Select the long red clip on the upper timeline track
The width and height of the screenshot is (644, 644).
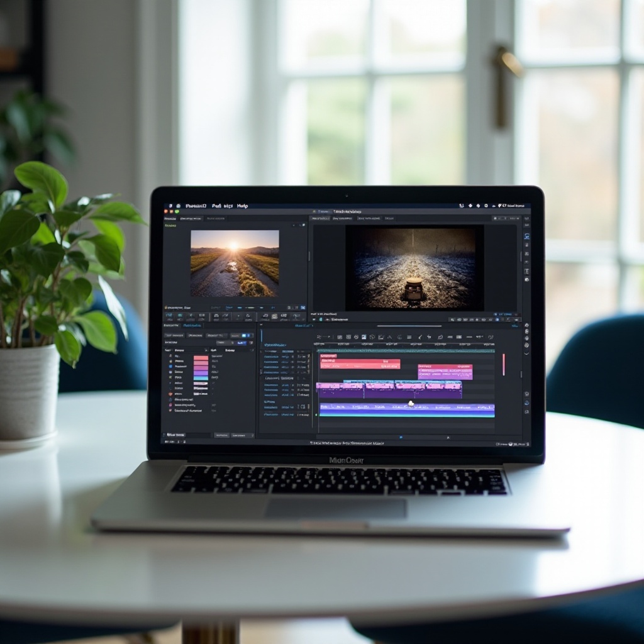coord(360,364)
